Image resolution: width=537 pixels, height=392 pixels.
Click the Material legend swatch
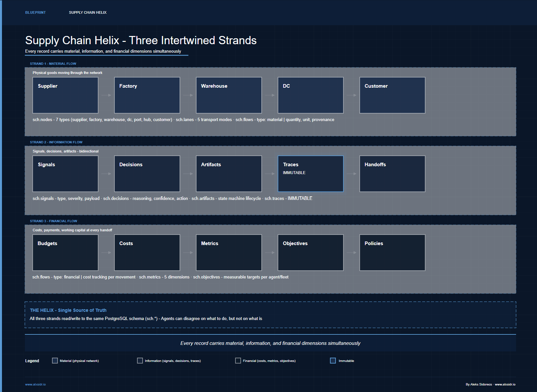coord(55,361)
